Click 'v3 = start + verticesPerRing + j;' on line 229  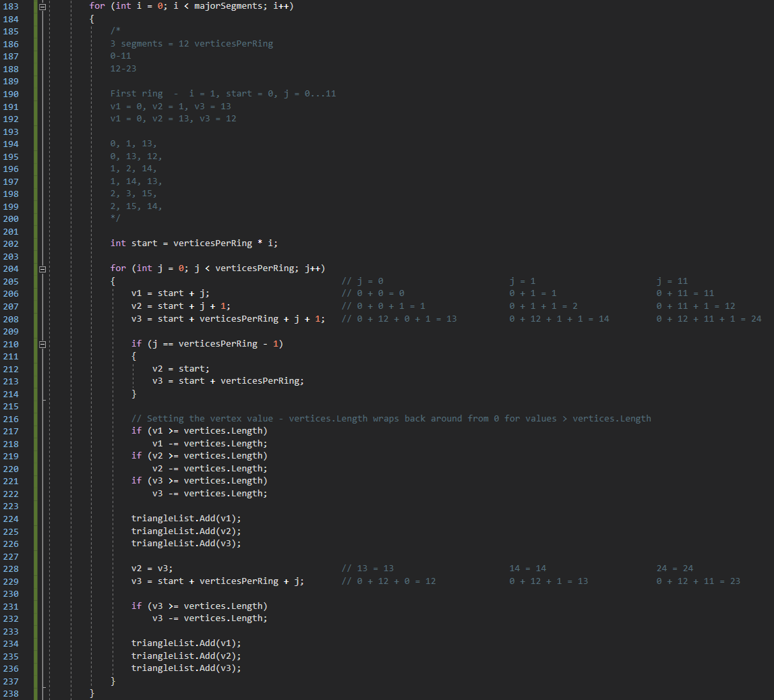218,581
